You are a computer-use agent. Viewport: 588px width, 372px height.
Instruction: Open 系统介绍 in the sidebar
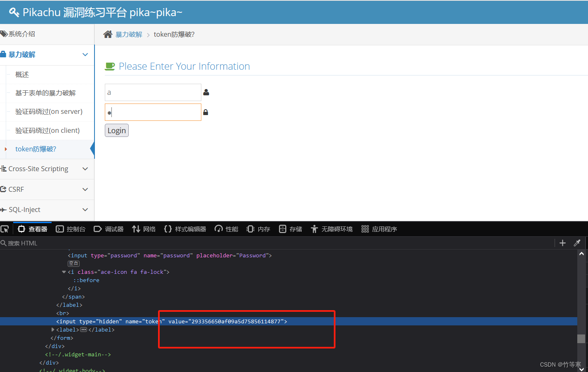(47, 34)
